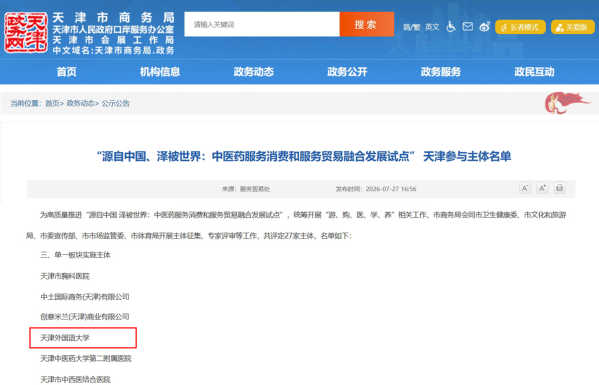The height and width of the screenshot is (385, 599).
Task: Click 天津市人民政府口岸服务办公室 header line
Action: [113, 29]
